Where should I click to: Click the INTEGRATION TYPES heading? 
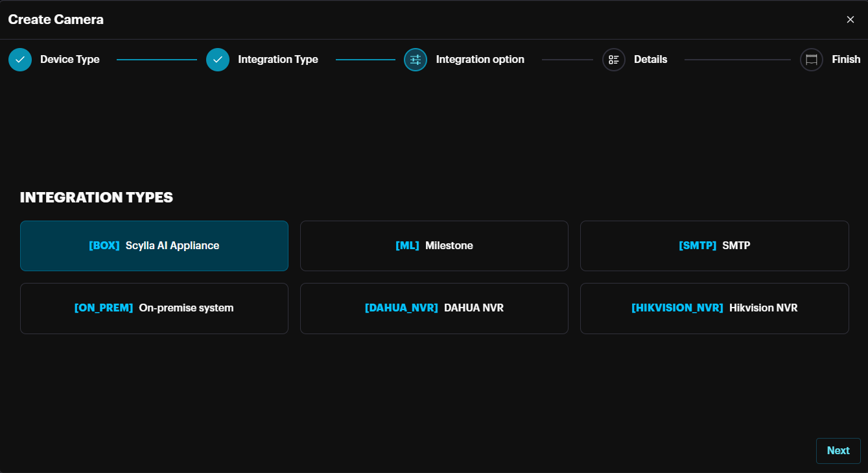(97, 197)
